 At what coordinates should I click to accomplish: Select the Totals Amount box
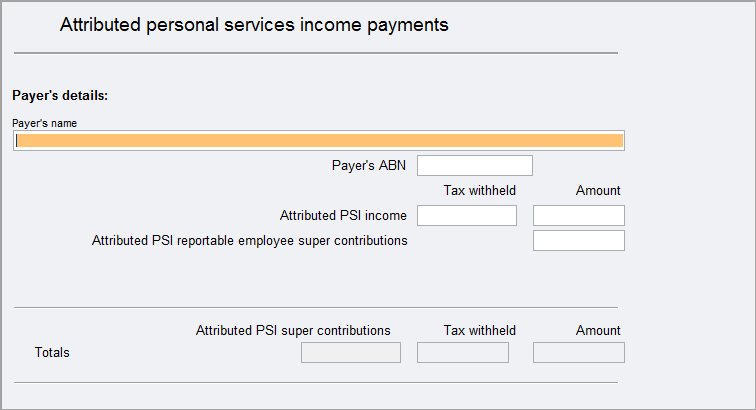click(578, 353)
